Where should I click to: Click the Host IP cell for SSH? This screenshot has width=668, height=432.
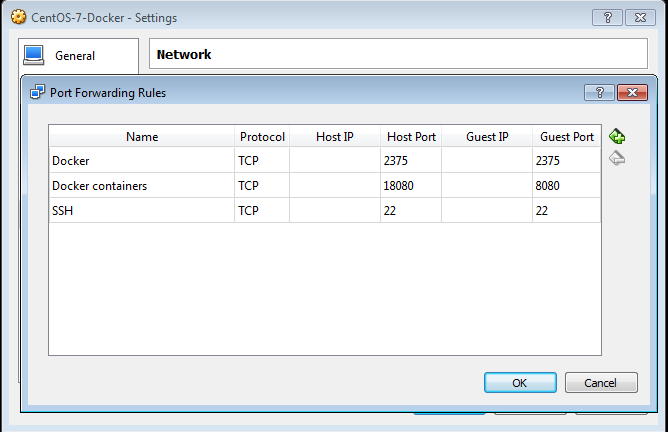tap(335, 210)
